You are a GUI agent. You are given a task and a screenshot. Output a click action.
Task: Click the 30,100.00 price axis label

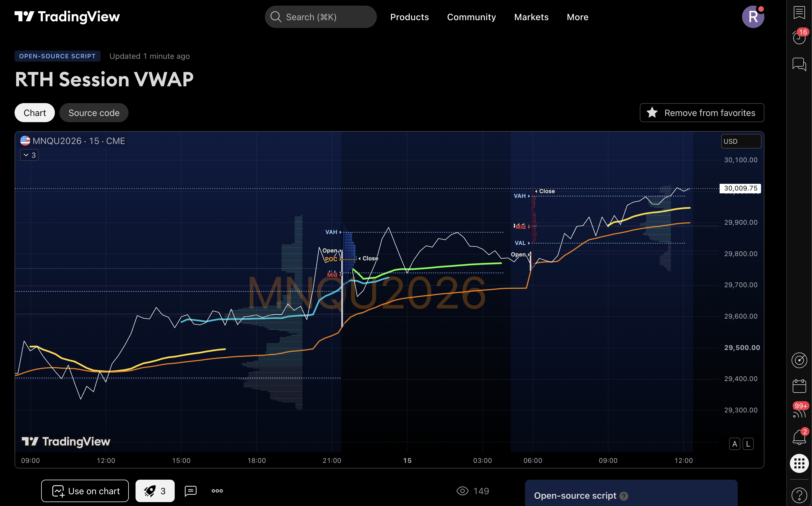(x=740, y=160)
